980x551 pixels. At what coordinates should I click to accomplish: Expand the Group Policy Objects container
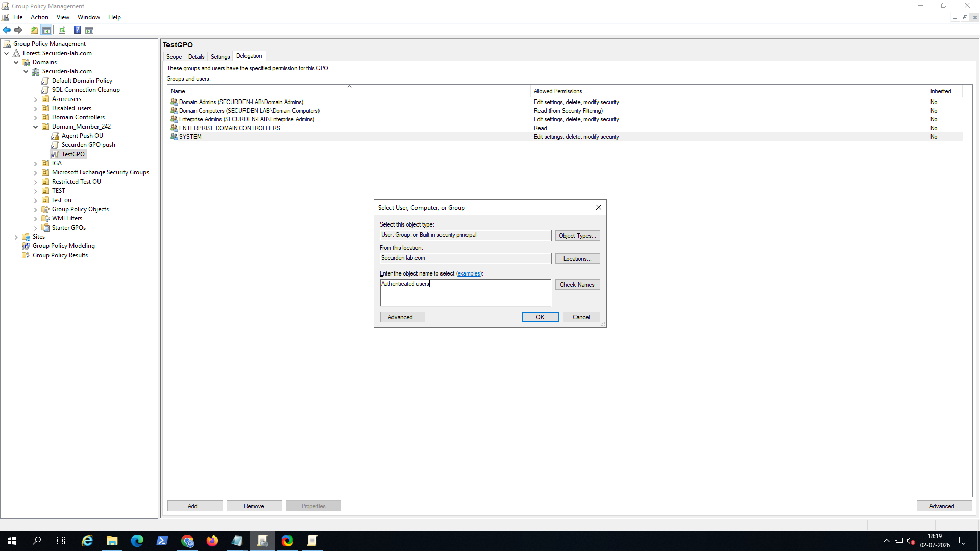[x=36, y=210]
